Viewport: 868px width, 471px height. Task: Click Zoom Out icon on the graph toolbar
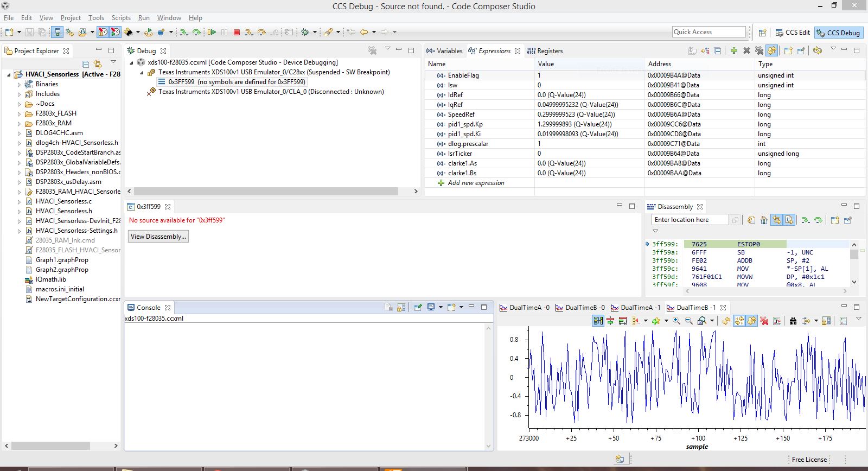click(688, 321)
